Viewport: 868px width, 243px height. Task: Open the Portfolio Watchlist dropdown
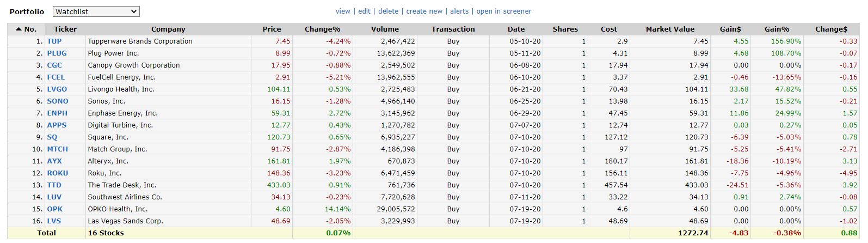coord(96,11)
